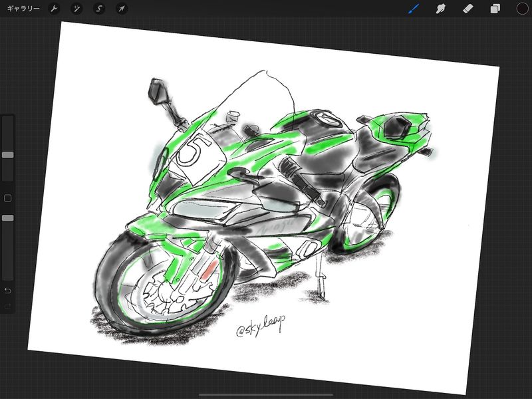The image size is (532, 399).
Task: Tap the home indicator bar at bottom
Action: click(266, 394)
